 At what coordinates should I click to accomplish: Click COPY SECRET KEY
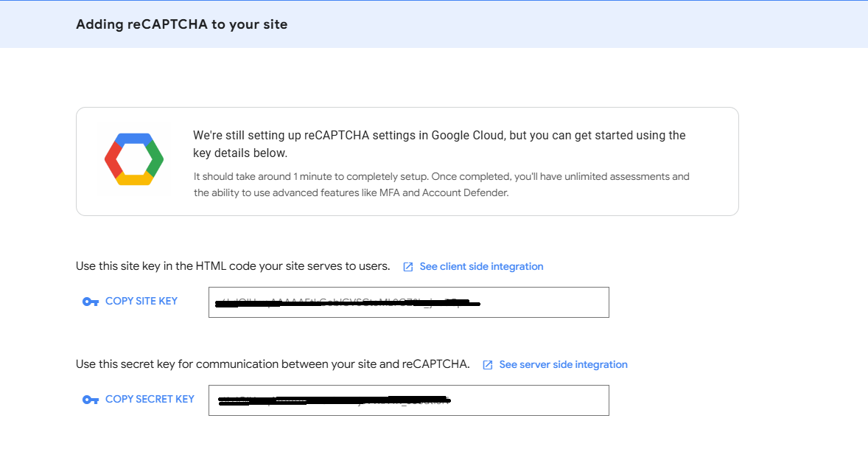150,399
